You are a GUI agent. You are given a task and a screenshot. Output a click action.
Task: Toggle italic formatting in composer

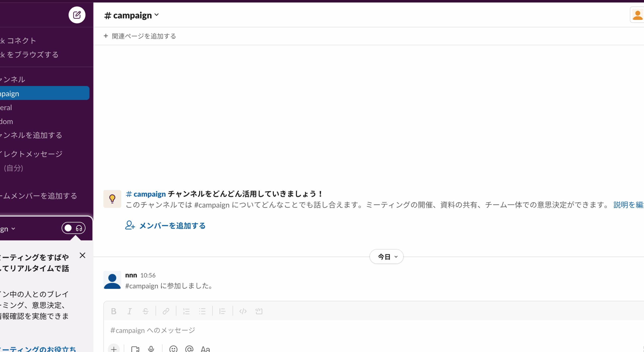pyautogui.click(x=130, y=311)
